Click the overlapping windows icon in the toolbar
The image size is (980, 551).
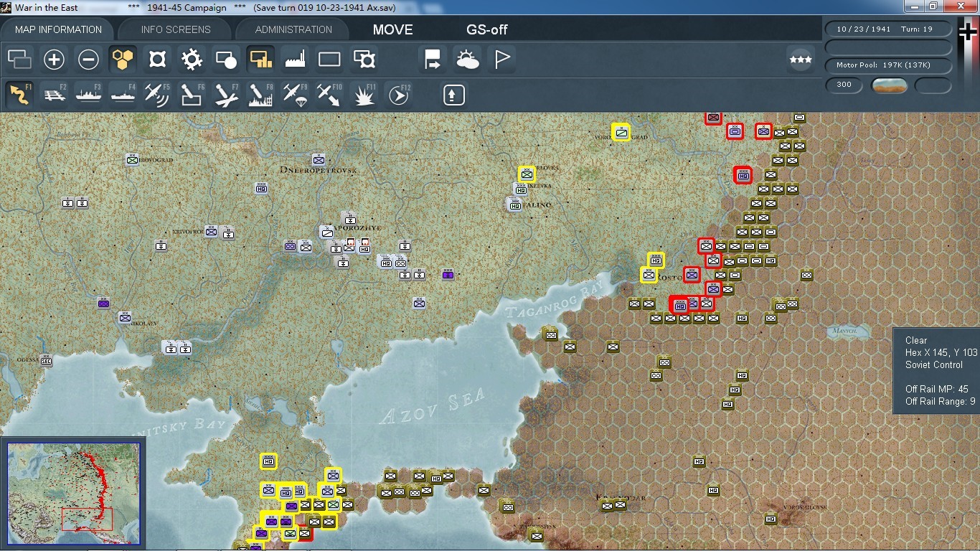[x=19, y=59]
